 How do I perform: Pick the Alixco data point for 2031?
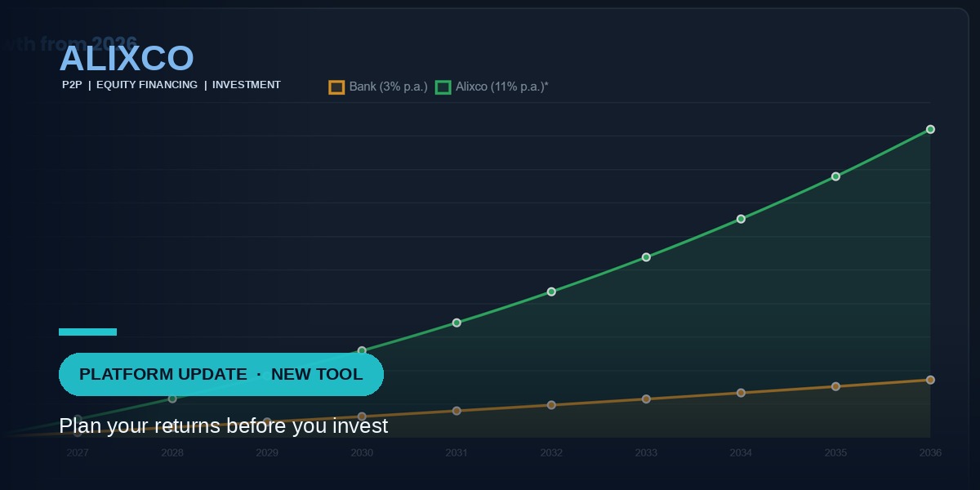457,323
